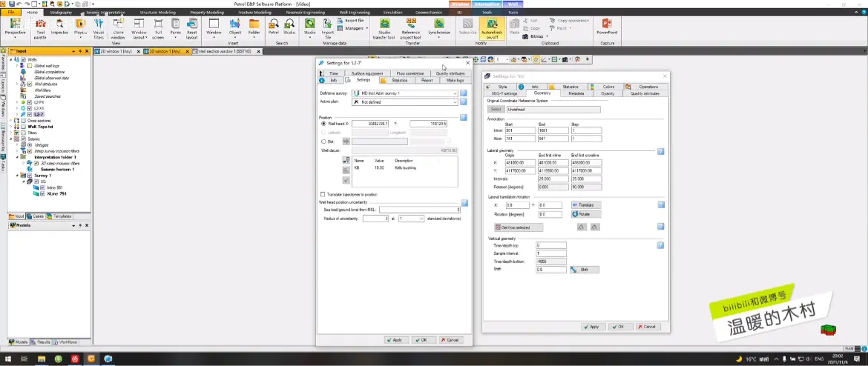Select the Well head X radio button
Screen dimensions: 868x366
[x=323, y=124]
